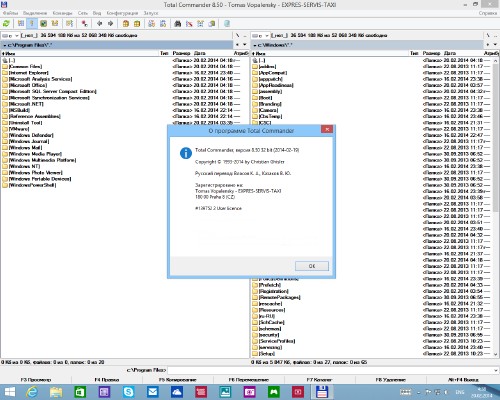
Task: Click the Unpack files toolbar icon
Action: pos(137,23)
